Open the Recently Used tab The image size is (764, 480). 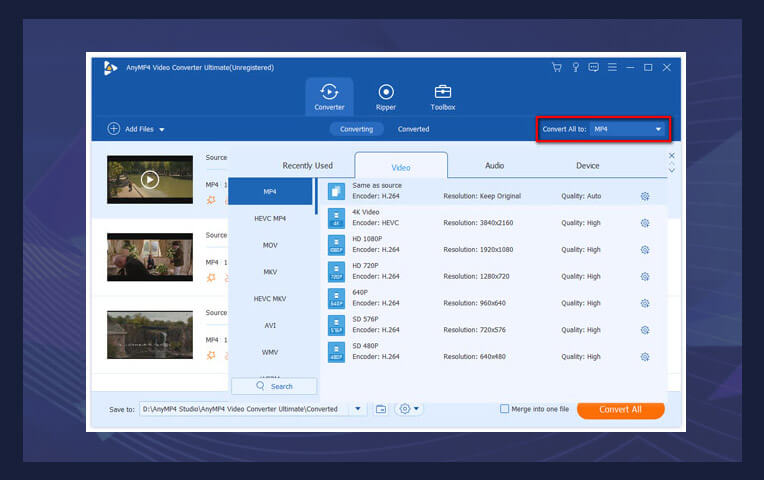307,166
